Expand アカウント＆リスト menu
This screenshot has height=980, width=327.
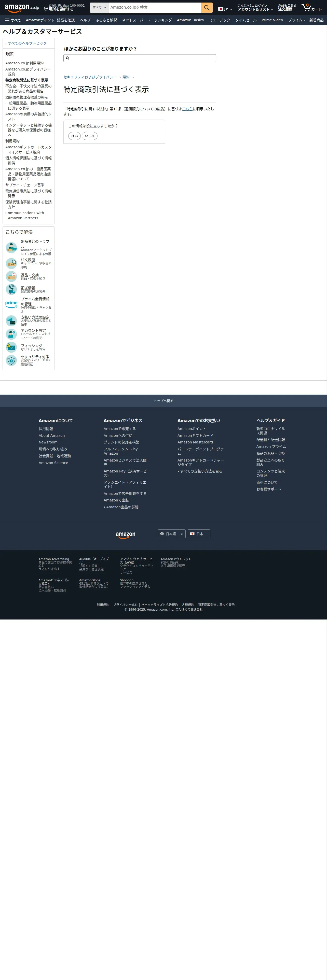click(255, 8)
